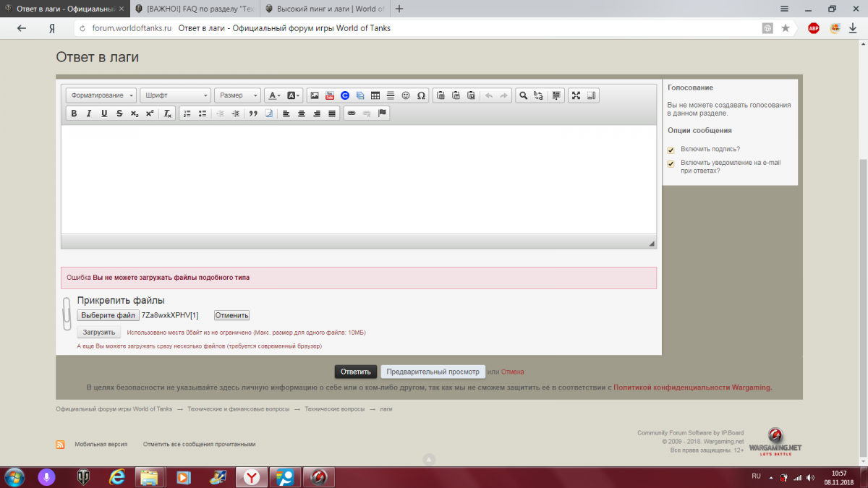Toggle 'Включить уведомление на e-mail' checkbox
Viewport: 868px width, 488px height.
(x=671, y=163)
